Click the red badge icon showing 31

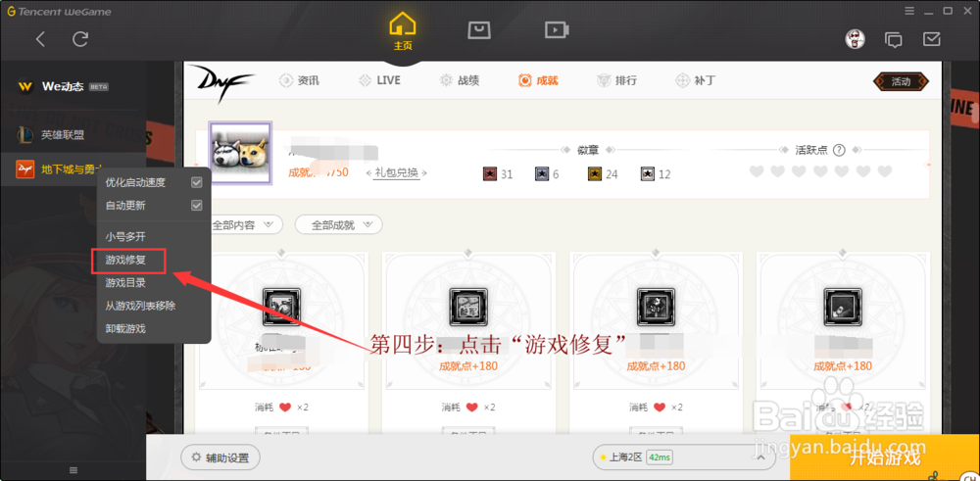pyautogui.click(x=490, y=173)
